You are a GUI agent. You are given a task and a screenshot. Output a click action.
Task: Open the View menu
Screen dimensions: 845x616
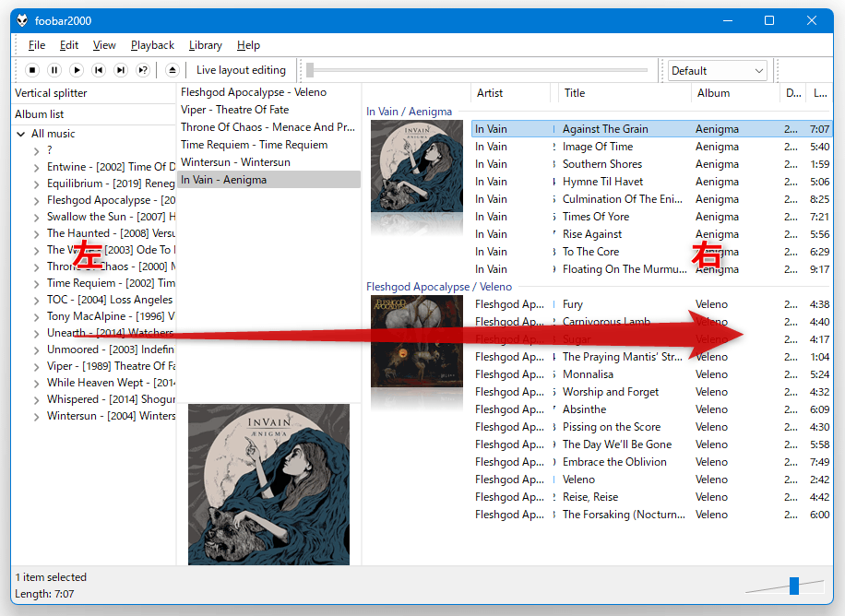104,45
